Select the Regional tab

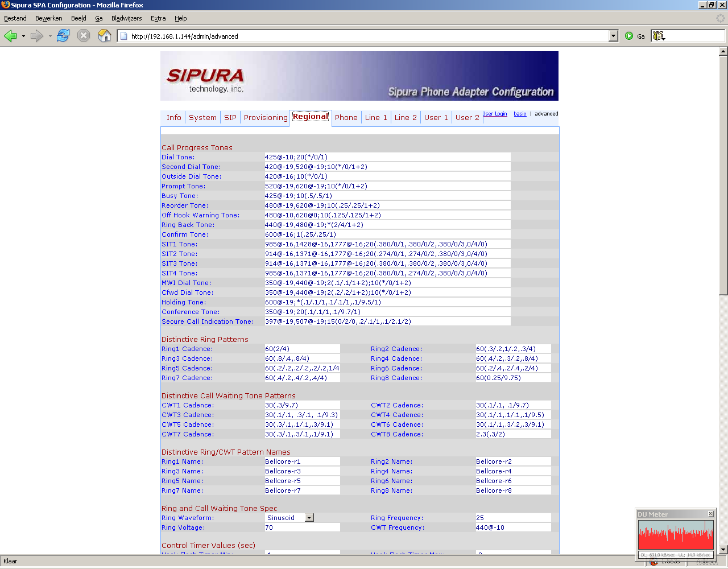[x=311, y=117]
